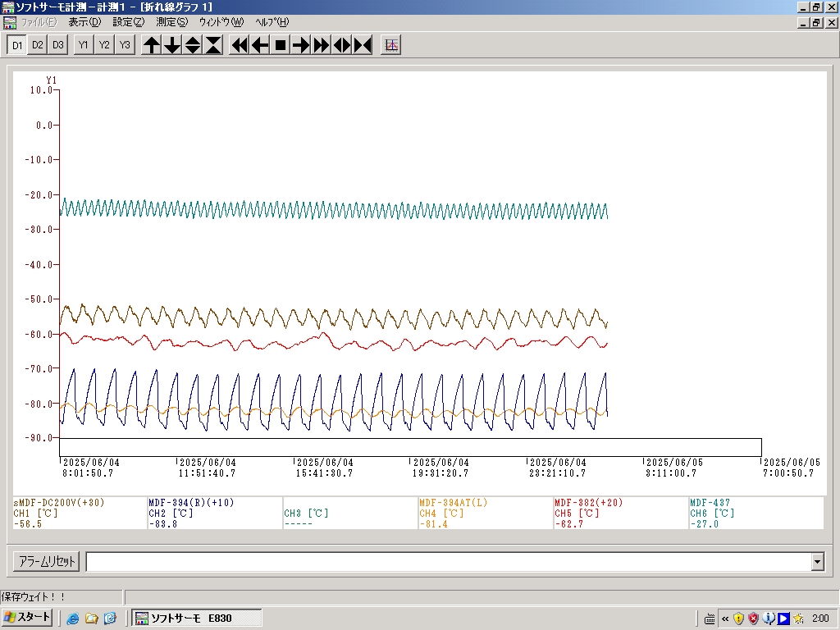Open the 設定(Z) menu
Image resolution: width=840 pixels, height=630 pixels.
pos(129,22)
